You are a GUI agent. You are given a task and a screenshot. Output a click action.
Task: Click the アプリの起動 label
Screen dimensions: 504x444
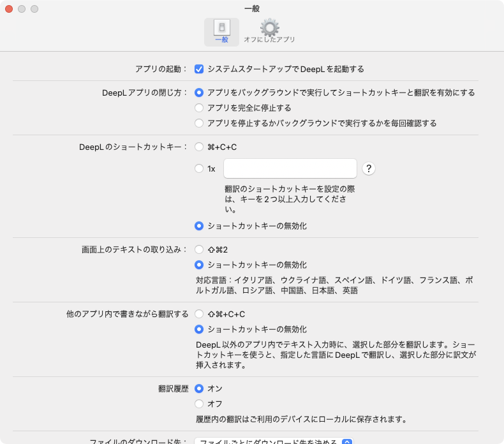pos(161,69)
